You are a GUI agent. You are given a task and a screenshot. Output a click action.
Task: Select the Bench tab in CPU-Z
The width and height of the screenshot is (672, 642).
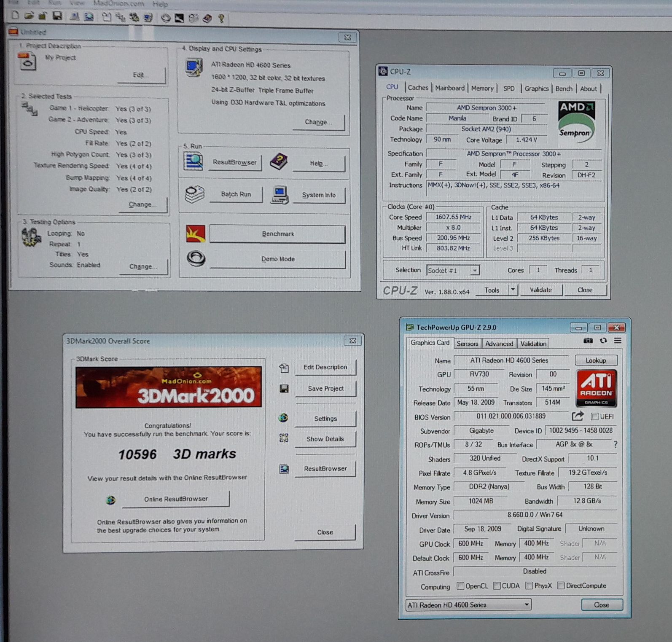point(564,89)
